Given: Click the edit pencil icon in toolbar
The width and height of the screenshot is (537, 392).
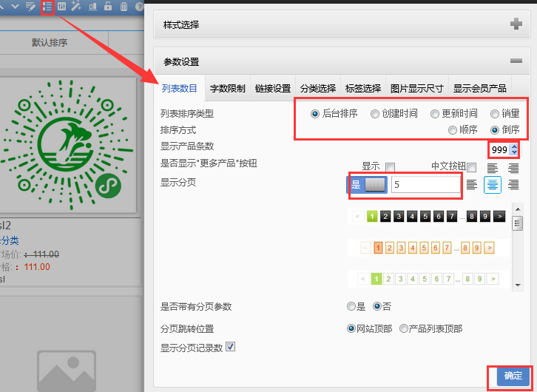Looking at the screenshot, I should [30, 7].
